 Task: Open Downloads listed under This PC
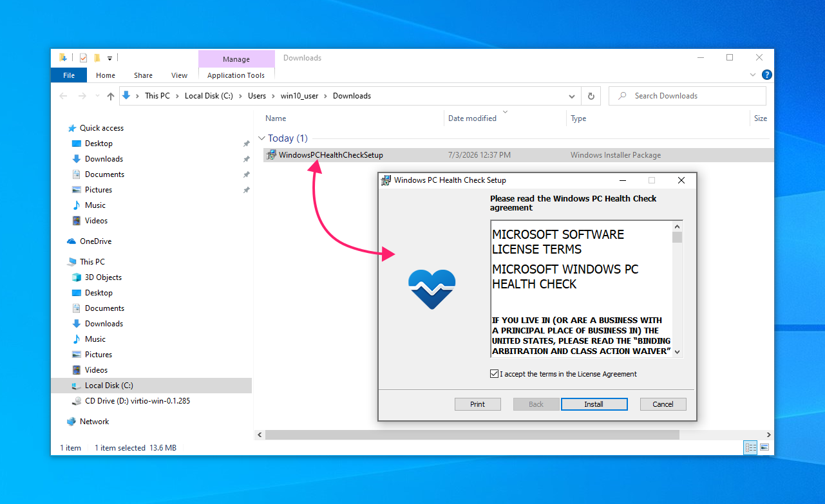pos(104,324)
